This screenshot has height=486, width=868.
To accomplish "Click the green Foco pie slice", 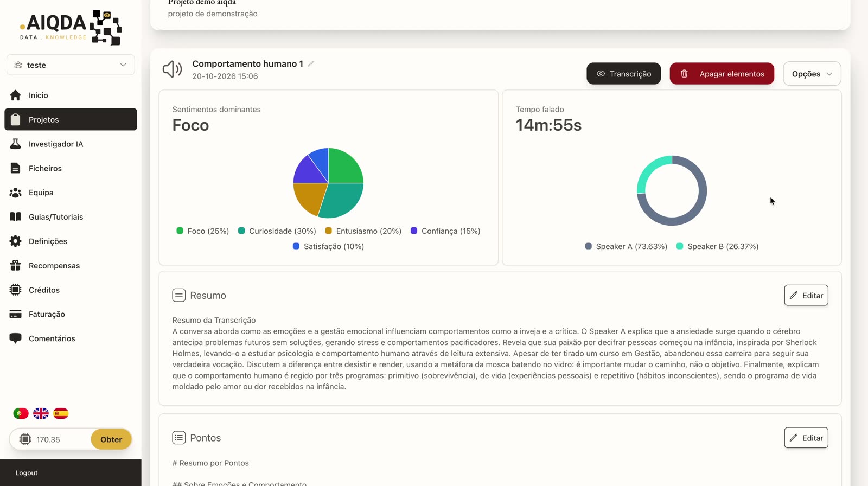I will [x=344, y=167].
